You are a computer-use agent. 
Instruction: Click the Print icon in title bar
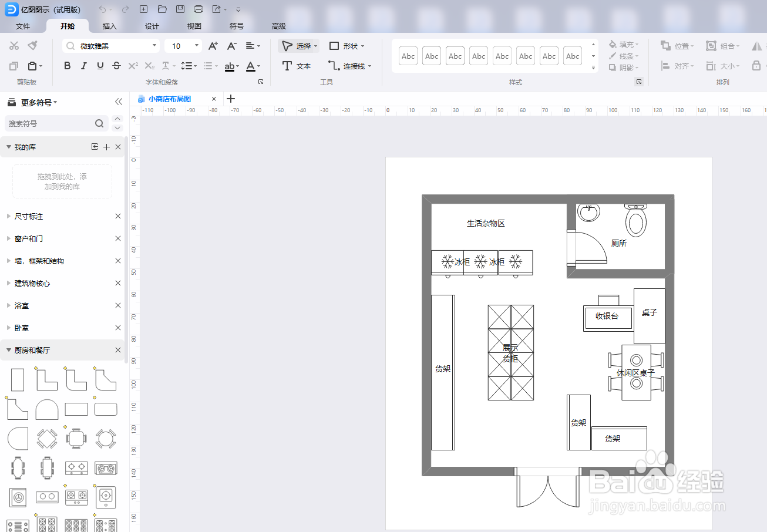click(x=199, y=9)
